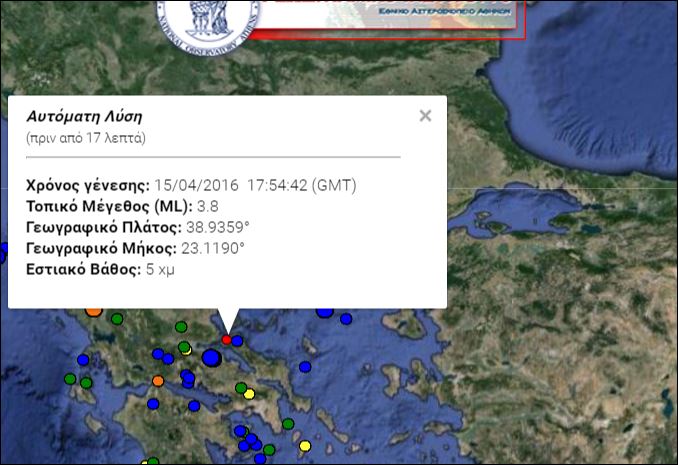Select the largest blue earthquake marker

pyautogui.click(x=211, y=358)
